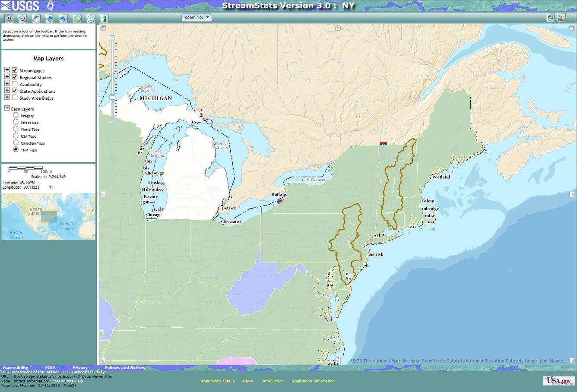Screen dimensions: 577x392
Task: Enable the Study Area Bndys layer
Action: [x=14, y=98]
